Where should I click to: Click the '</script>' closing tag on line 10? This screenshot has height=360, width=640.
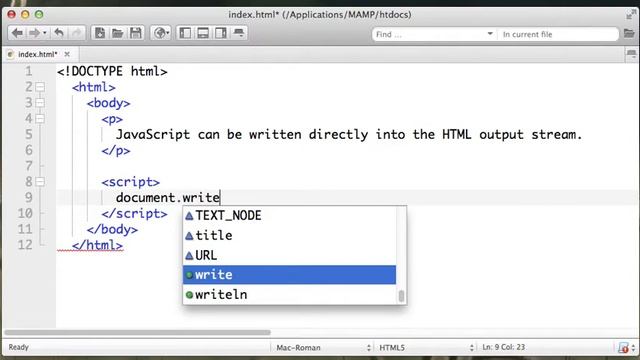point(134,213)
